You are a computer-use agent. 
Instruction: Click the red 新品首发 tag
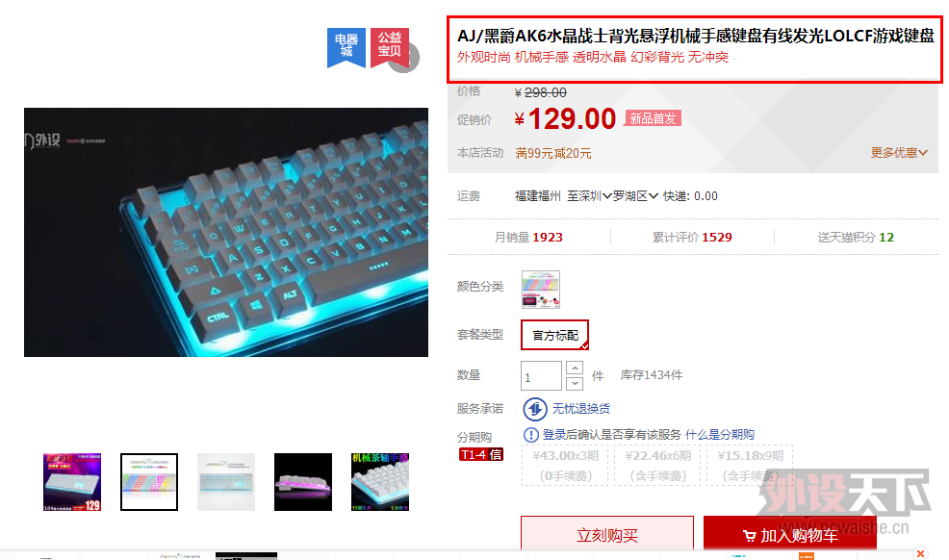(x=653, y=118)
